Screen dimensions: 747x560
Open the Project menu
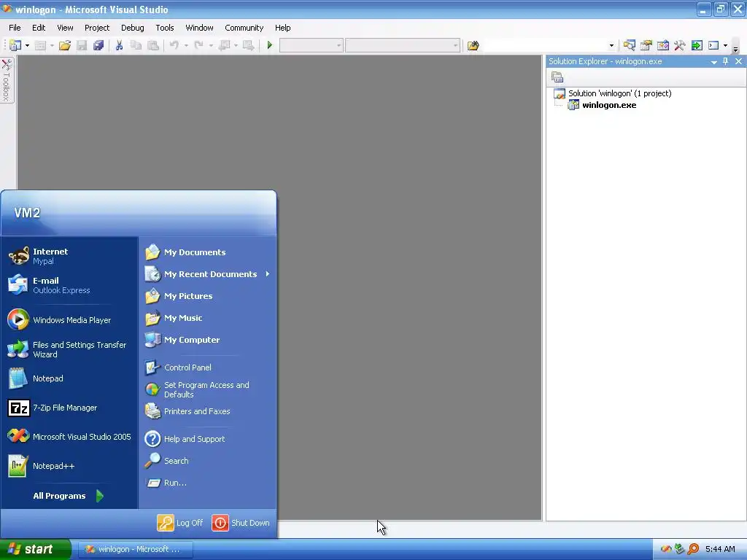pyautogui.click(x=97, y=28)
